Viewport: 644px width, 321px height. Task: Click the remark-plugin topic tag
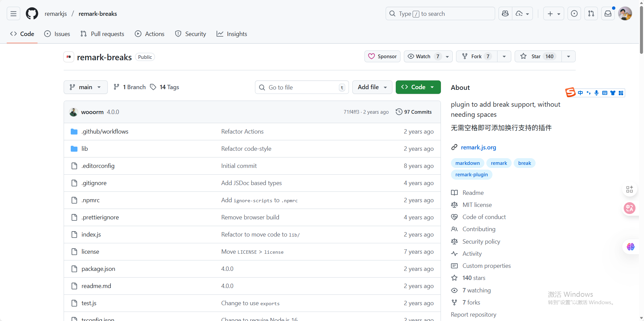pyautogui.click(x=472, y=175)
